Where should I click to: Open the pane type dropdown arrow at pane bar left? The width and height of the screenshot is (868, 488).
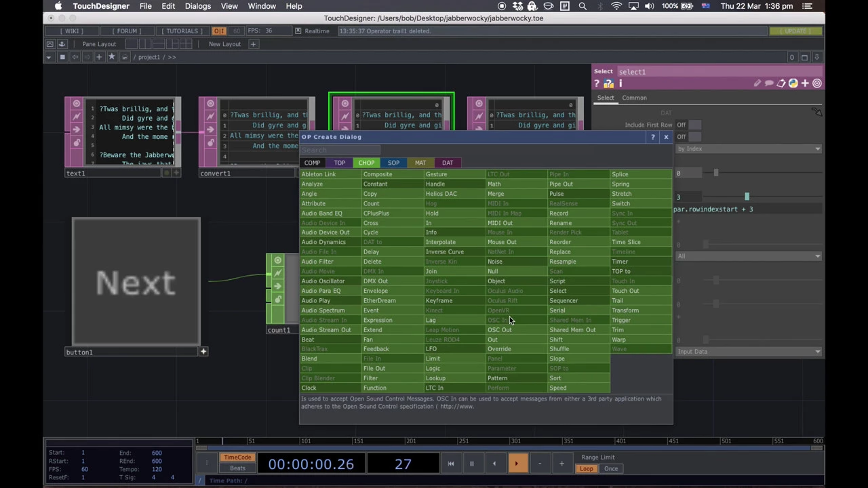point(48,57)
